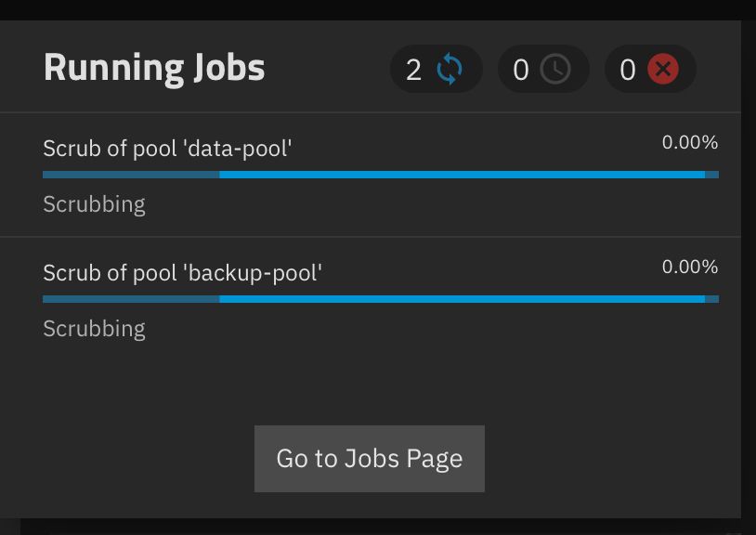Click the Scrubbing status under data-pool job
The width and height of the screenshot is (756, 535).
click(x=93, y=203)
